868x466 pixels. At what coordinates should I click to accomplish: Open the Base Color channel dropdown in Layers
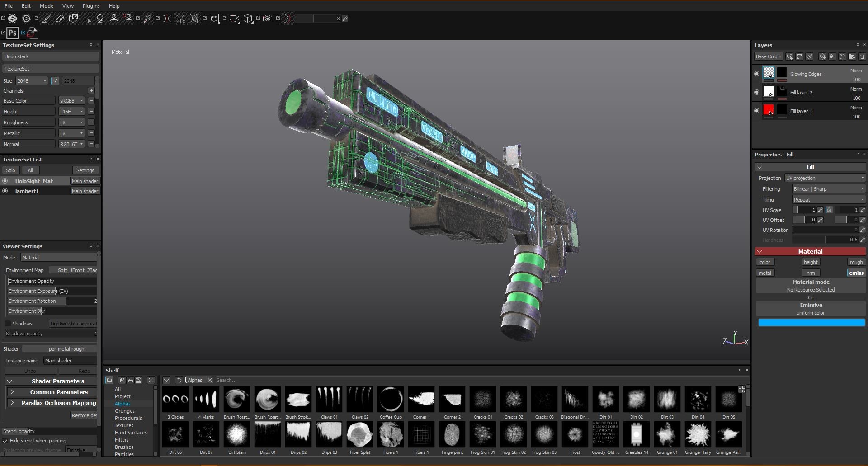point(768,56)
